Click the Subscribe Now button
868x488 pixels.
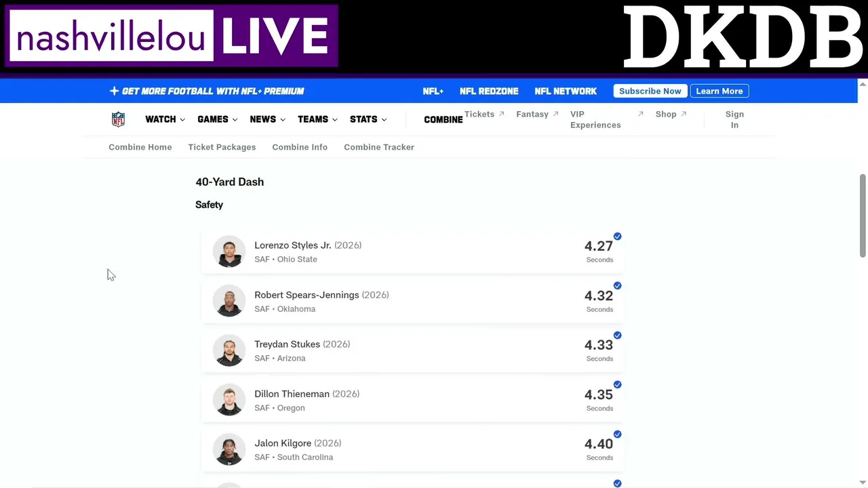pyautogui.click(x=650, y=91)
